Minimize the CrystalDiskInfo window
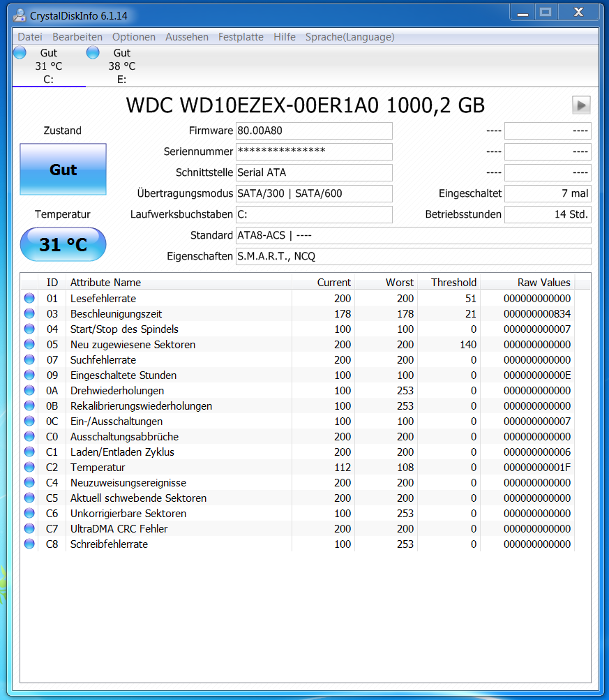Screen dimensions: 609x700 click(523, 13)
